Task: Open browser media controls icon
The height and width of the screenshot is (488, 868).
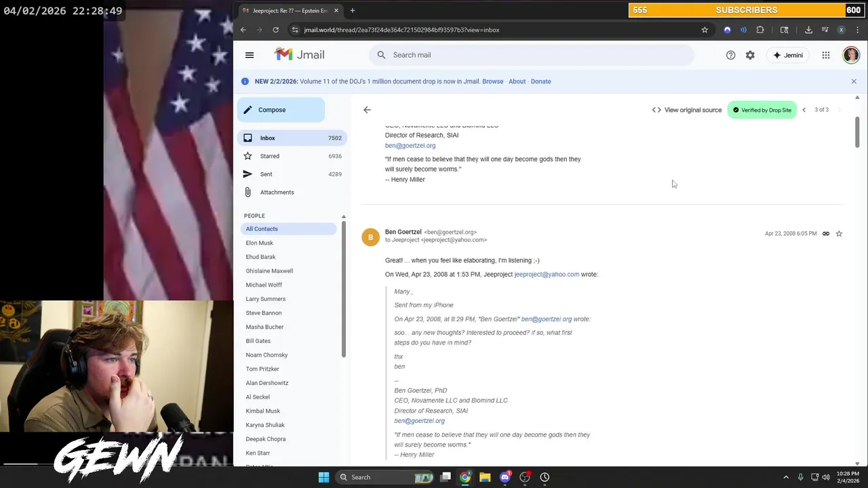Action: (825, 30)
